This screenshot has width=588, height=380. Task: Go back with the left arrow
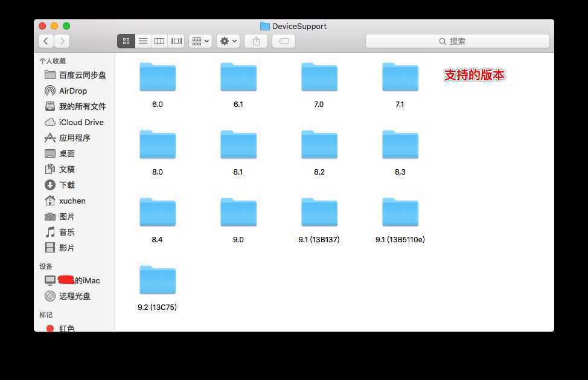tap(46, 41)
